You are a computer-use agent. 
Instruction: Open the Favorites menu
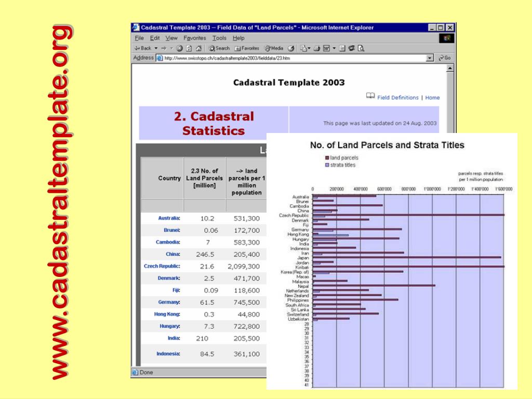tap(195, 38)
